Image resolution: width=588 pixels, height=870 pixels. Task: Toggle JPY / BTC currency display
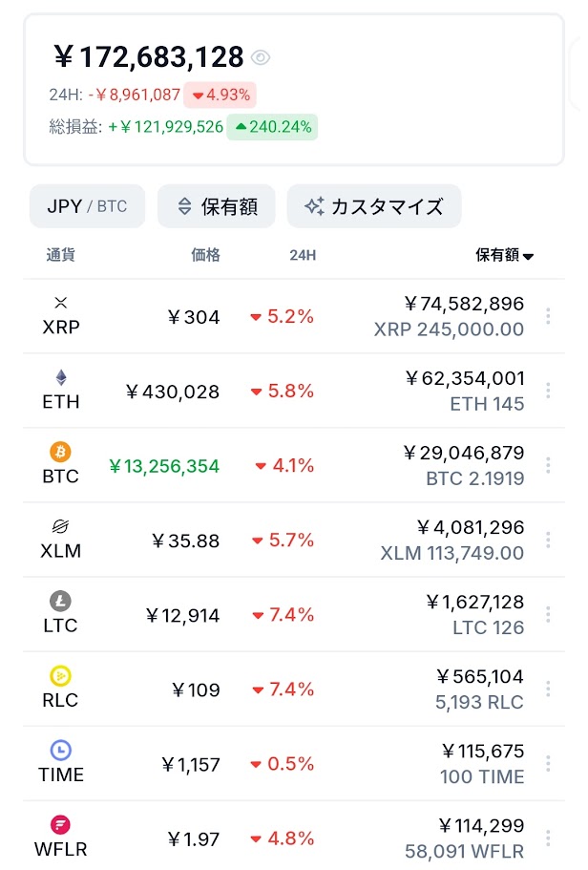point(87,206)
